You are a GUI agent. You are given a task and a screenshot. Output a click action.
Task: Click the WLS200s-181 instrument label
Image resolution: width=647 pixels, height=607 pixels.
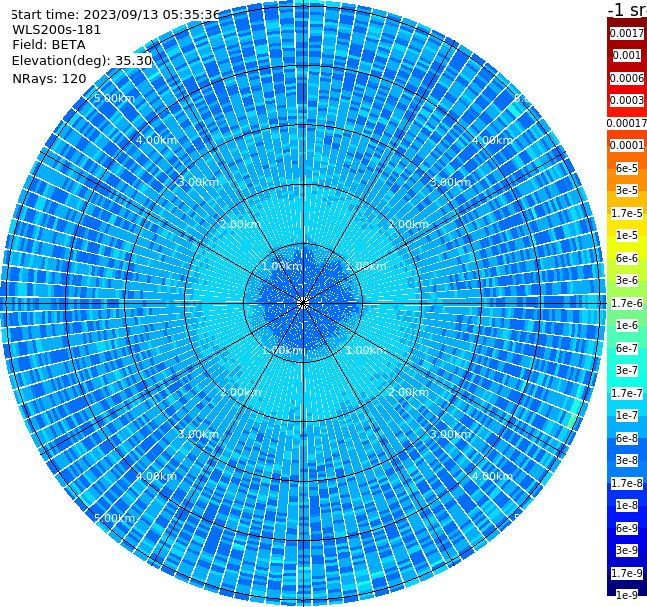point(57,30)
